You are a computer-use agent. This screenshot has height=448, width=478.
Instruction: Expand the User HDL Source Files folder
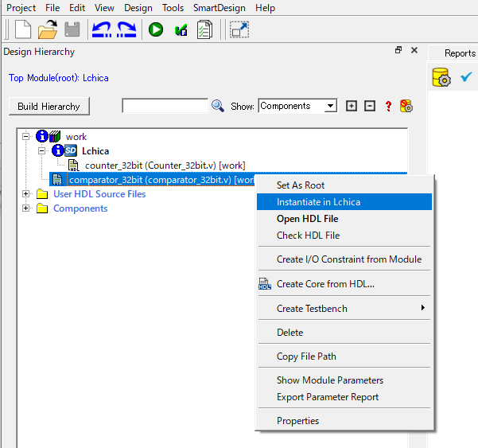point(25,194)
